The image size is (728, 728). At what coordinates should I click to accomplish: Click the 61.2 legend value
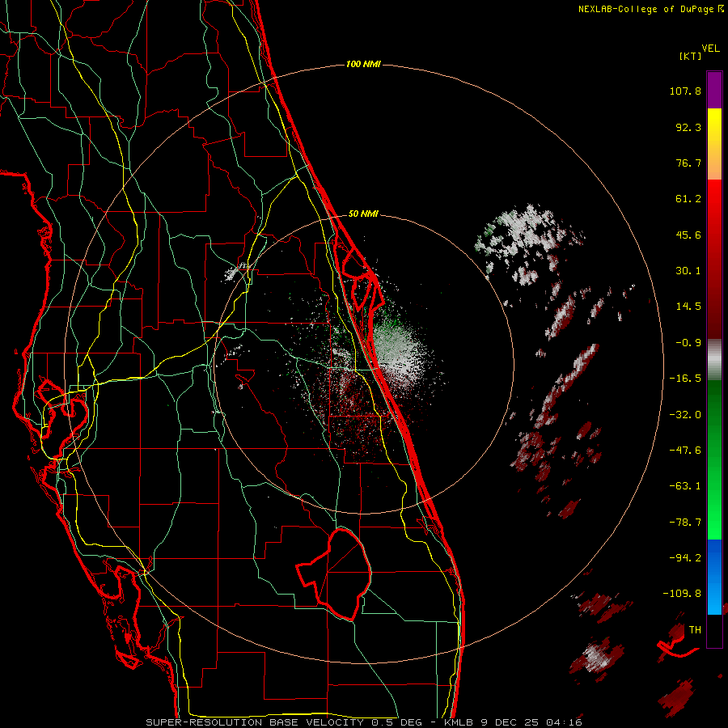(x=688, y=199)
